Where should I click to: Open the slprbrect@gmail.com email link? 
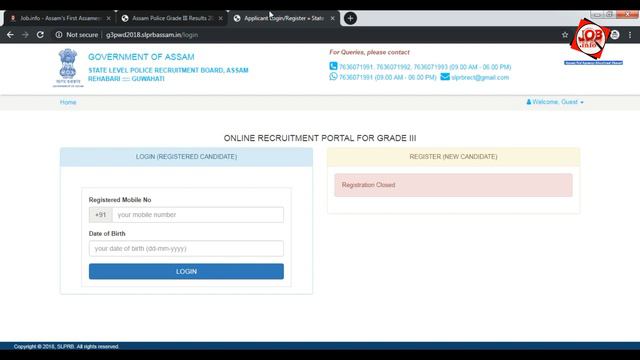[480, 78]
